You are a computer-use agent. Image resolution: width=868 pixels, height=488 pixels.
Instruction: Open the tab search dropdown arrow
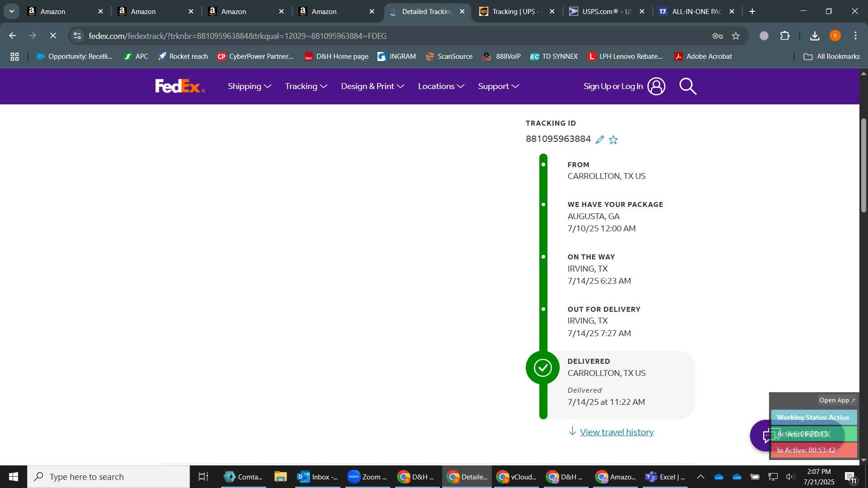[x=11, y=11]
